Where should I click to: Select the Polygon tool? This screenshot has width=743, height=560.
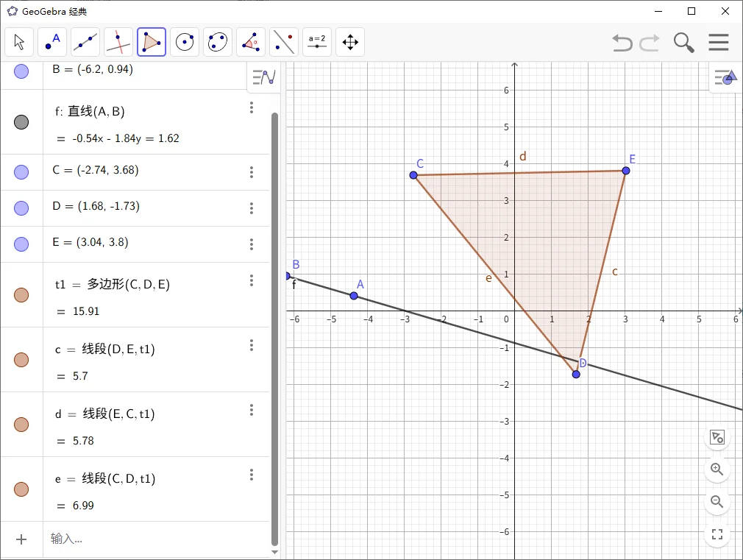coord(152,42)
